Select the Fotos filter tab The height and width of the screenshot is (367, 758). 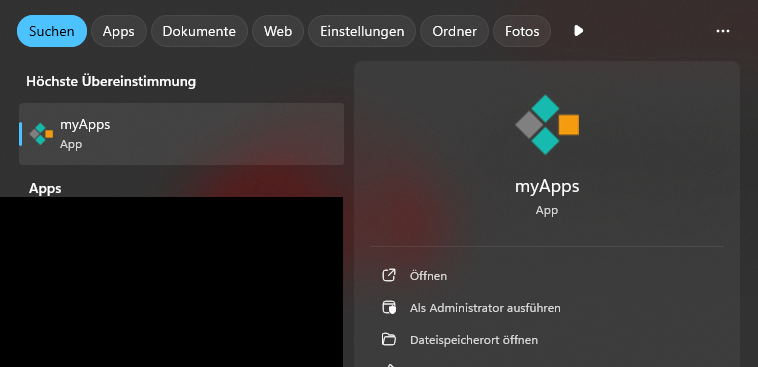point(522,31)
